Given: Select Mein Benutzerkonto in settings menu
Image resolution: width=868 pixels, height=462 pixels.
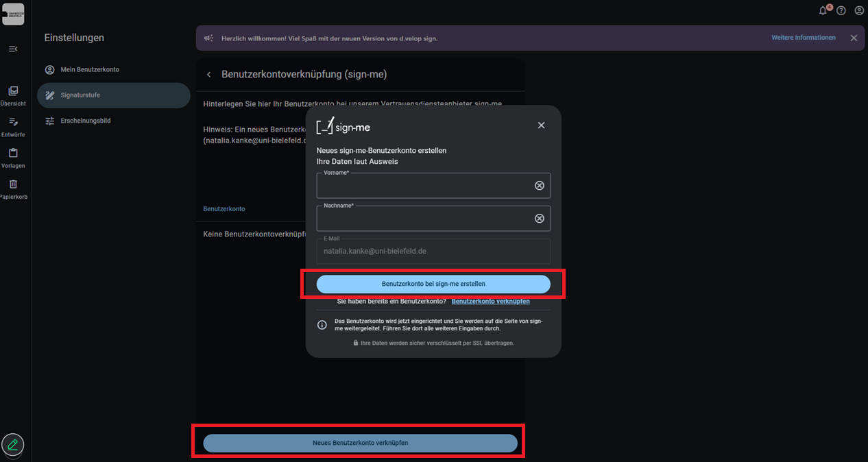Looking at the screenshot, I should (x=89, y=70).
